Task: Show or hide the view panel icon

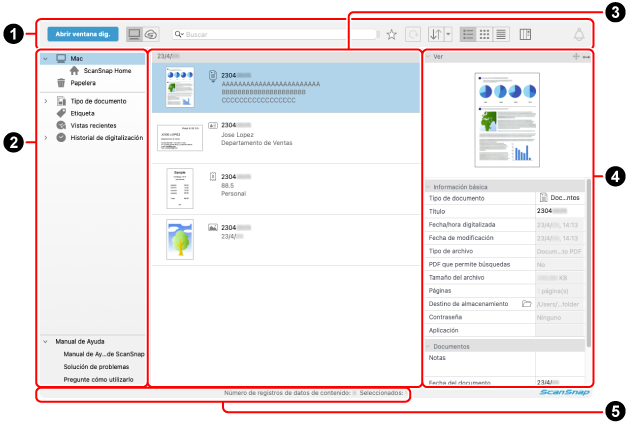Action: click(x=525, y=34)
